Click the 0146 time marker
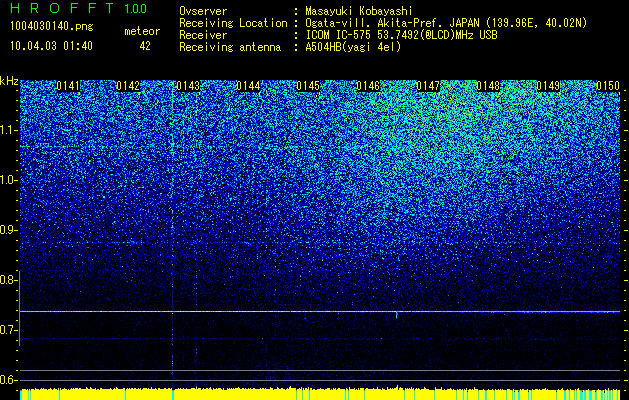The height and width of the screenshot is (400, 629). [368, 86]
